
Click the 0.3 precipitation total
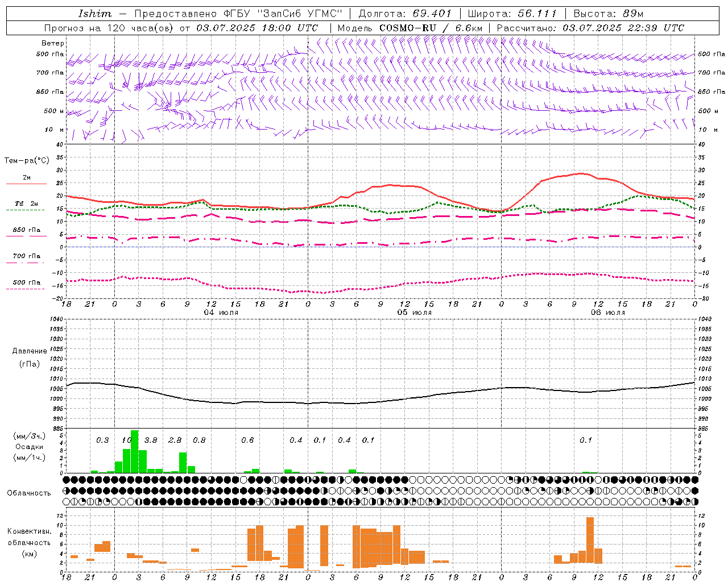[x=102, y=440]
